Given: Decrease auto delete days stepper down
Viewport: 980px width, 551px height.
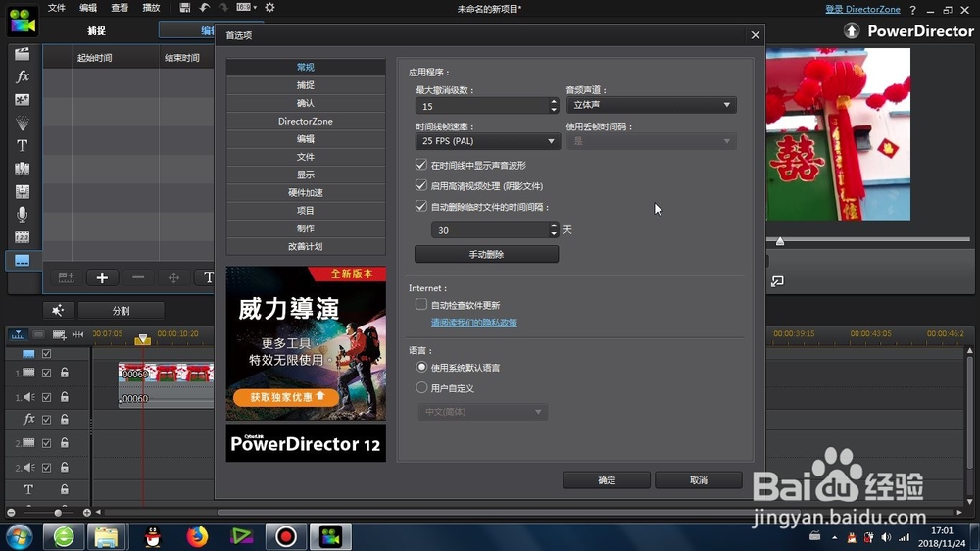Looking at the screenshot, I should click(554, 234).
